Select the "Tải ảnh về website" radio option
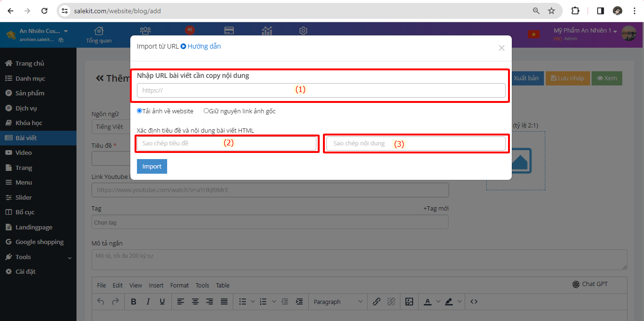The height and width of the screenshot is (321, 644). [140, 111]
